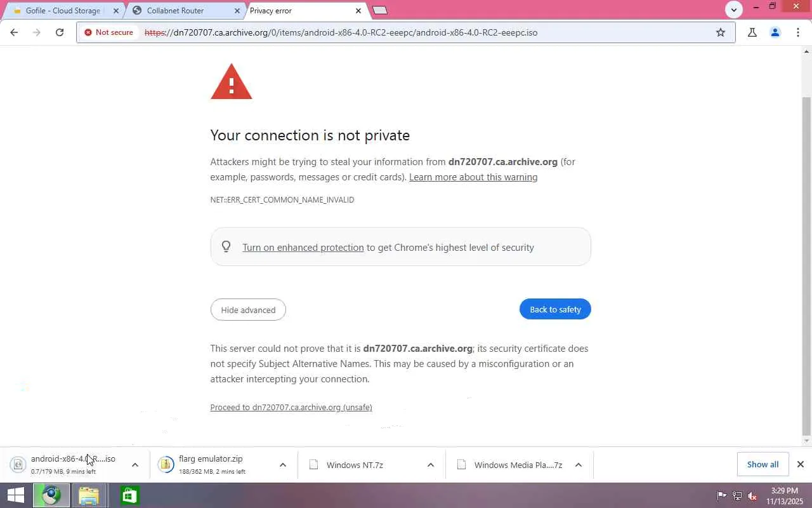The height and width of the screenshot is (508, 812).
Task: Reload the page with the refresh icon
Action: (60, 32)
